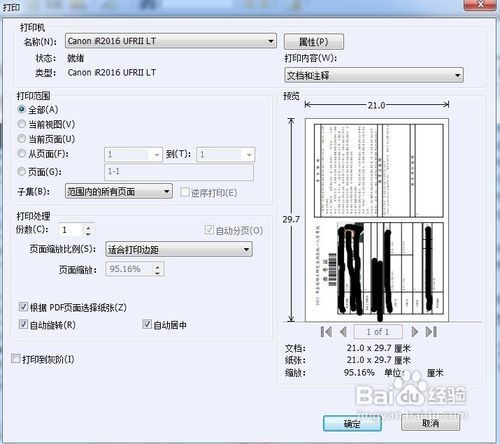Go to first preview page

coord(326,332)
